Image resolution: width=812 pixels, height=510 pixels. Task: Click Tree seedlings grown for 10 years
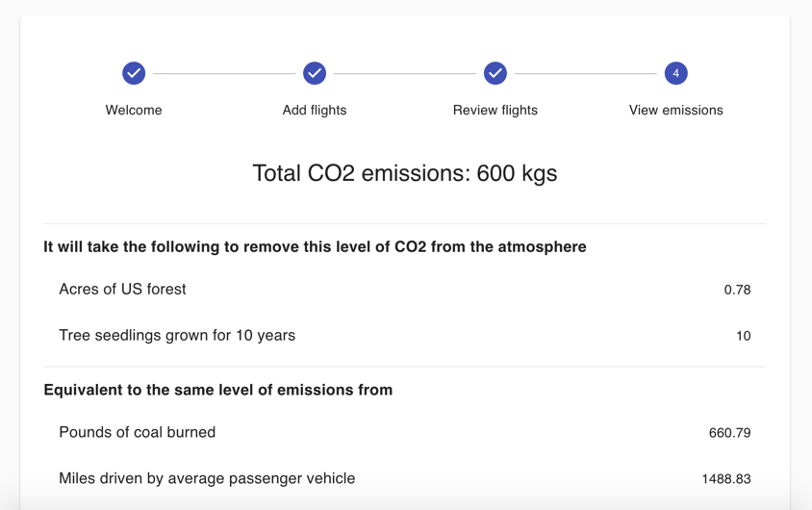click(177, 335)
